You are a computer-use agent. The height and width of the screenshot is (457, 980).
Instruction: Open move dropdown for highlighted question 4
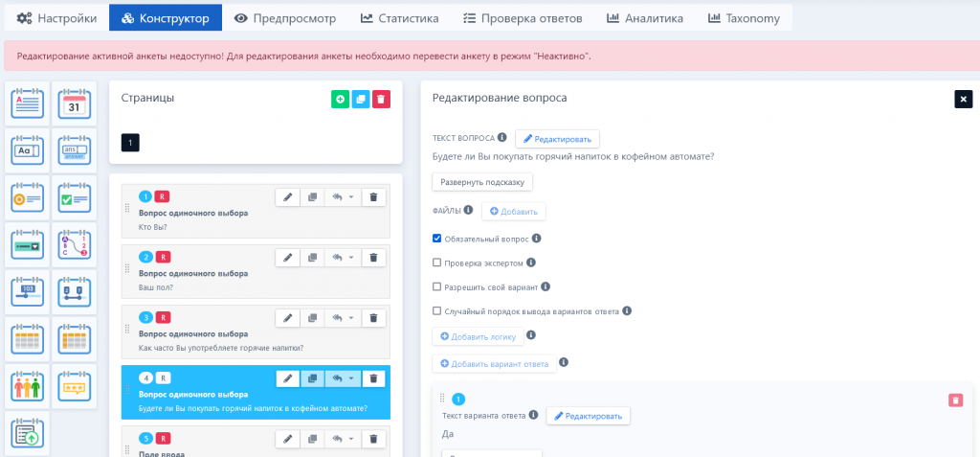[x=344, y=378]
